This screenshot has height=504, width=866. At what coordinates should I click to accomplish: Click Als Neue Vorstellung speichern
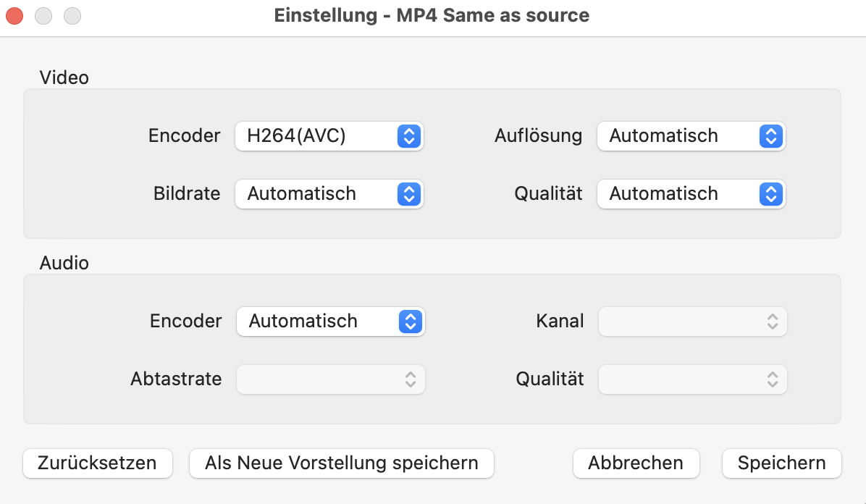341,463
